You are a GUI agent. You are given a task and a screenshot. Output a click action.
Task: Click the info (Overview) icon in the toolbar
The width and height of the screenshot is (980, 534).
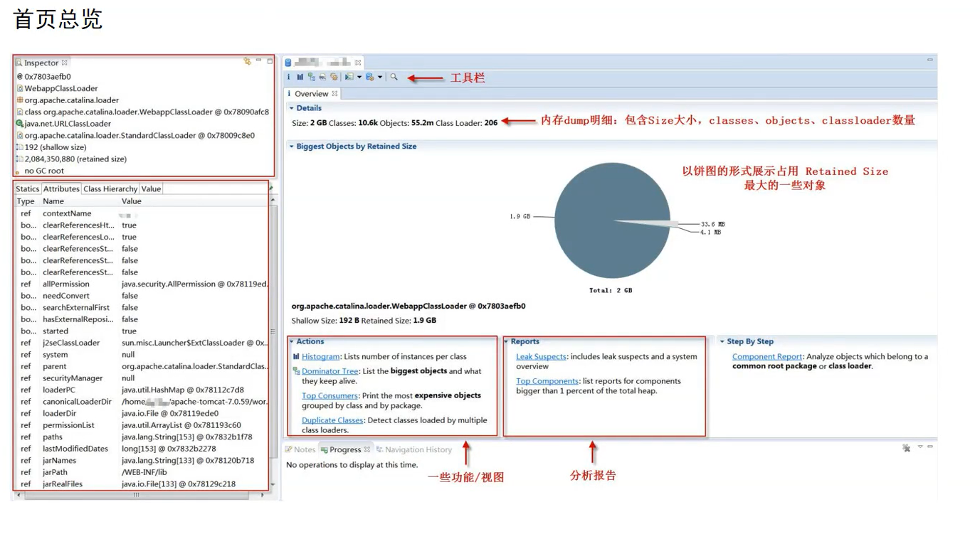[x=288, y=77]
